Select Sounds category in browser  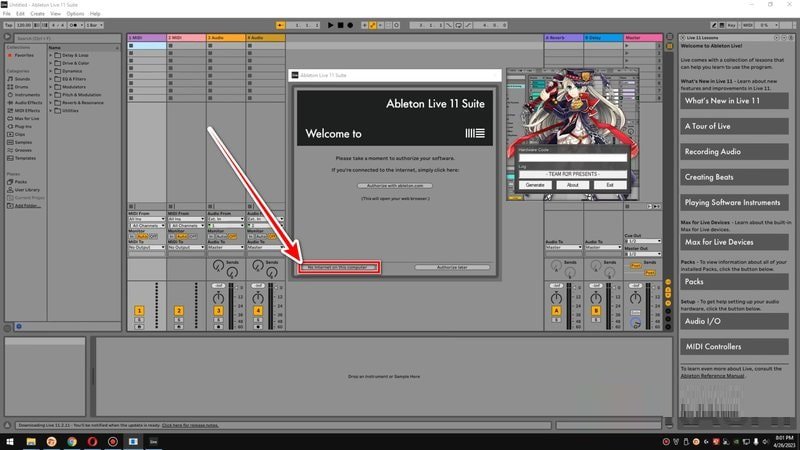[22, 79]
